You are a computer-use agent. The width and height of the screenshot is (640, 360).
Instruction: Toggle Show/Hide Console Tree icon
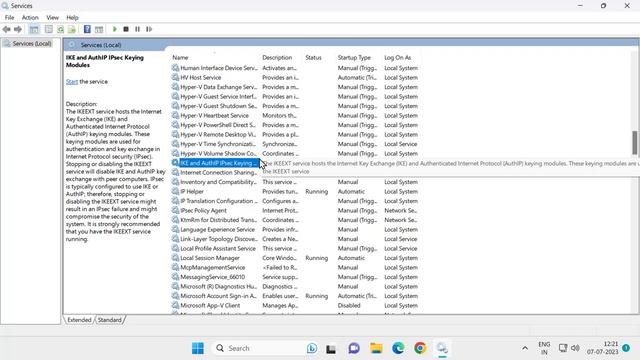34,29
